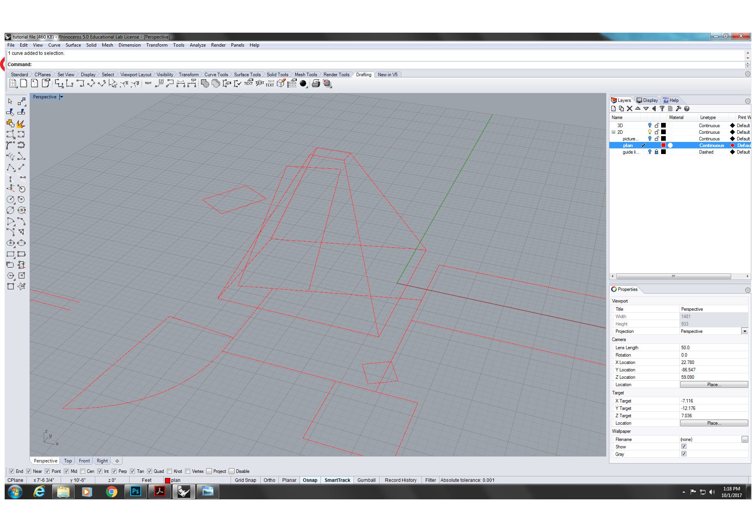
Task: Switch to the Top viewport tab
Action: tap(68, 460)
